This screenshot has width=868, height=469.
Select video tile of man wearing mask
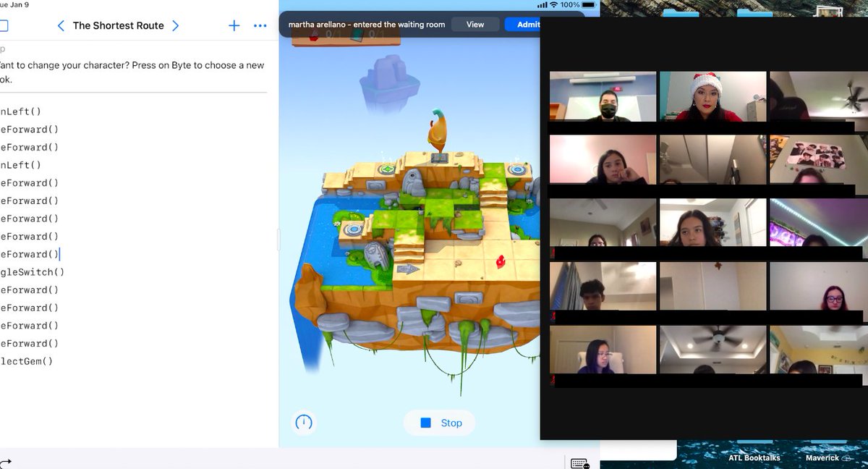point(603,96)
